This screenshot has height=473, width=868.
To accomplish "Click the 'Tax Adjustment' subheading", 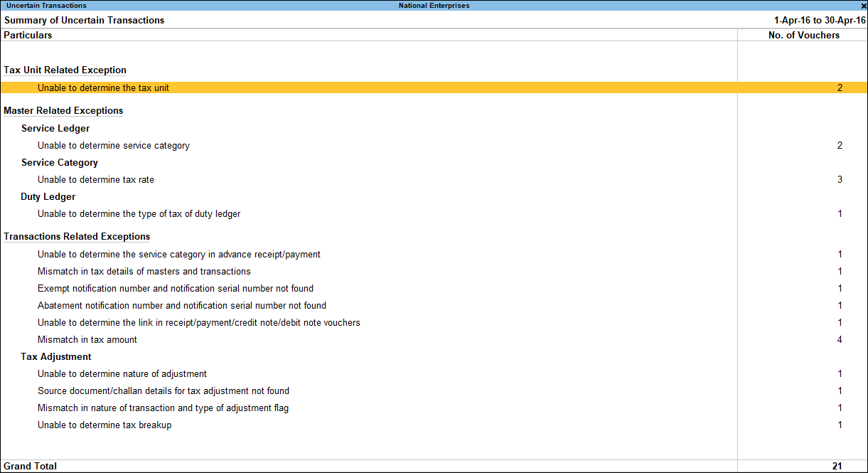I will click(56, 357).
